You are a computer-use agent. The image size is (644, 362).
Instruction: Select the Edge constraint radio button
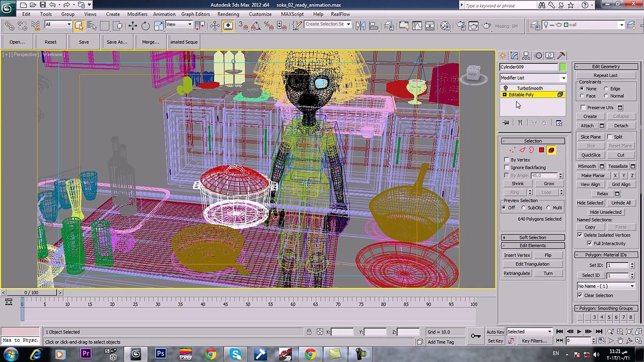606,88
